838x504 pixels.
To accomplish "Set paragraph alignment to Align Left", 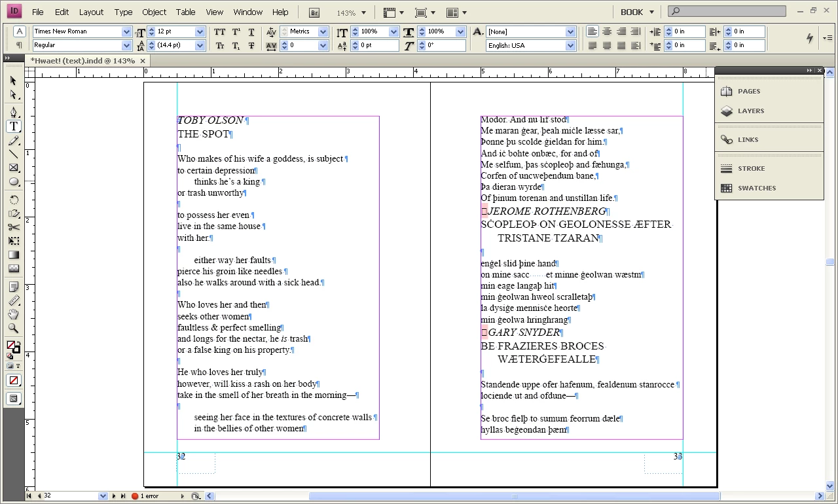I will (x=592, y=31).
